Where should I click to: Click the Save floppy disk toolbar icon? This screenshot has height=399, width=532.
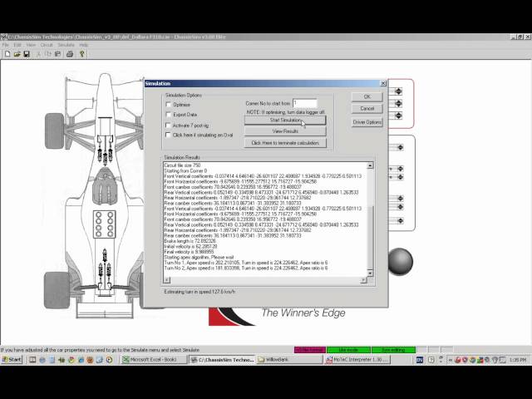click(27, 54)
